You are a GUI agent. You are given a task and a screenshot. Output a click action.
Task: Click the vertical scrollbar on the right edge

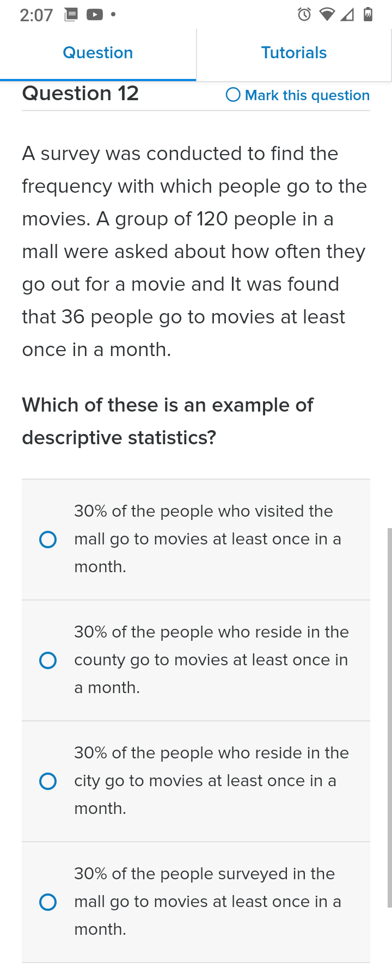pyautogui.click(x=389, y=718)
